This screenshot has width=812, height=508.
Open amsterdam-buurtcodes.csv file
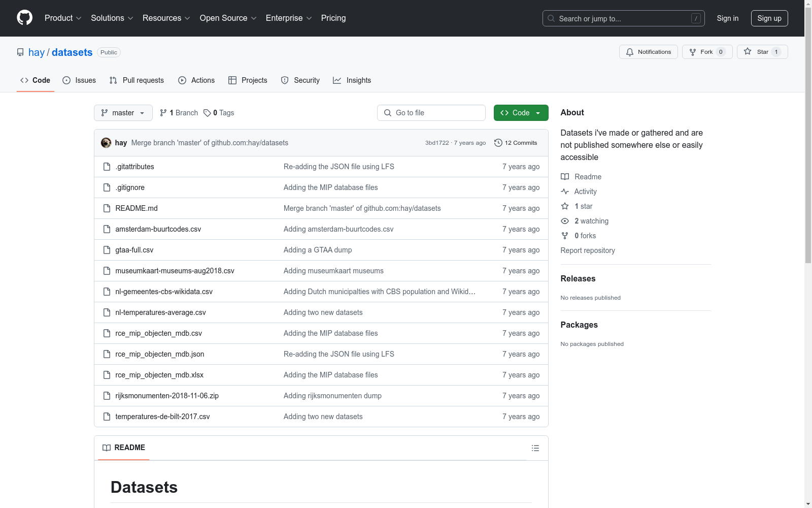coord(158,229)
